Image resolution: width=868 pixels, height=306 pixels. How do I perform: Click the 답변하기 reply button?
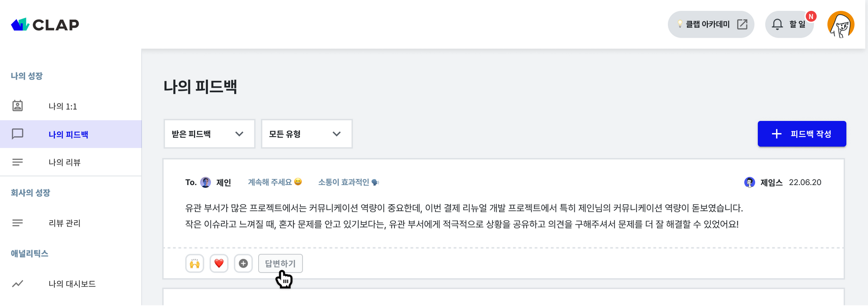click(x=280, y=263)
